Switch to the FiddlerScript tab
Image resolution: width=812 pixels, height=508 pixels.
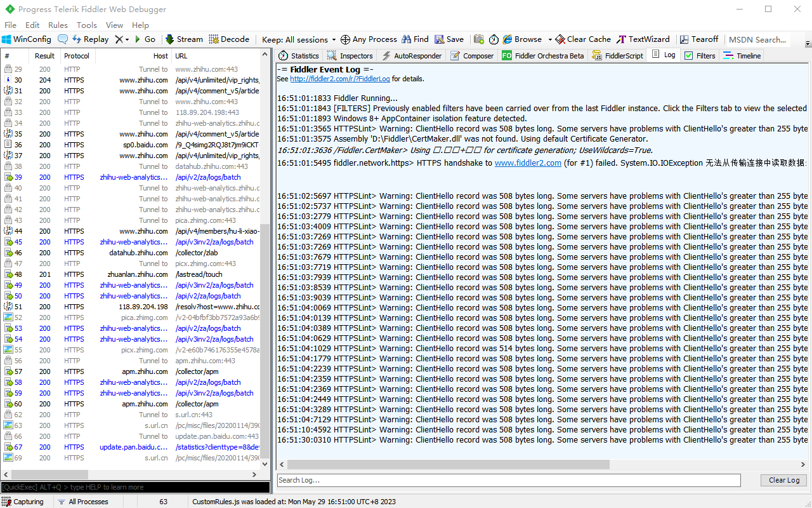pyautogui.click(x=618, y=56)
